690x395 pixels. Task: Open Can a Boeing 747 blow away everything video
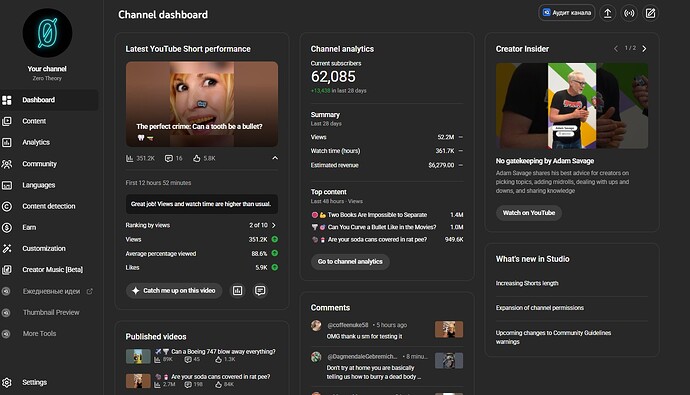click(x=223, y=351)
